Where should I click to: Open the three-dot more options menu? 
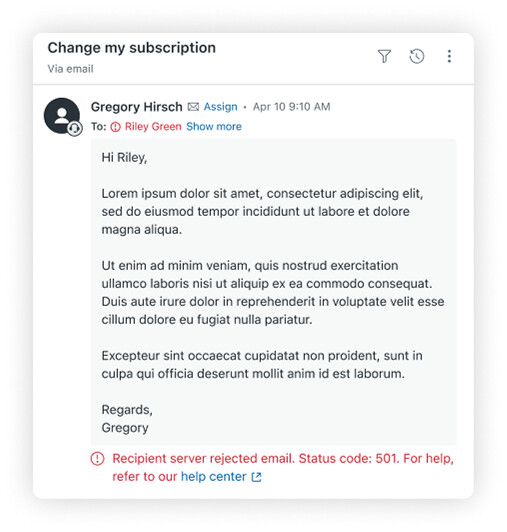(x=449, y=56)
